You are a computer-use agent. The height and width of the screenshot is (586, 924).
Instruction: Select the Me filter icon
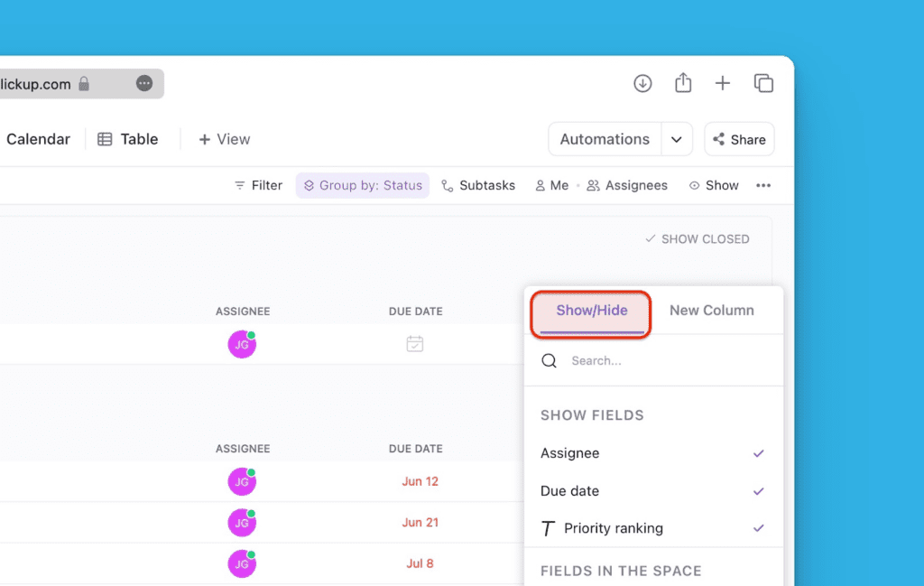pyautogui.click(x=540, y=185)
